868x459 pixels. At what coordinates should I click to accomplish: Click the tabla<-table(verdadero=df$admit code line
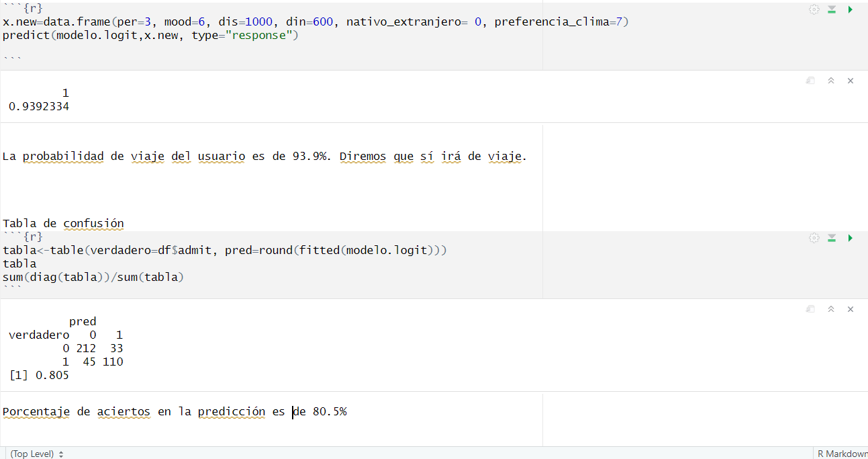225,250
